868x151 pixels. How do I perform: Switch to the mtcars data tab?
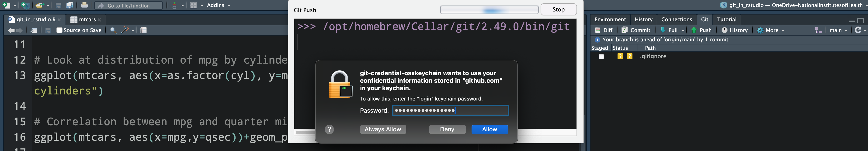[x=87, y=20]
